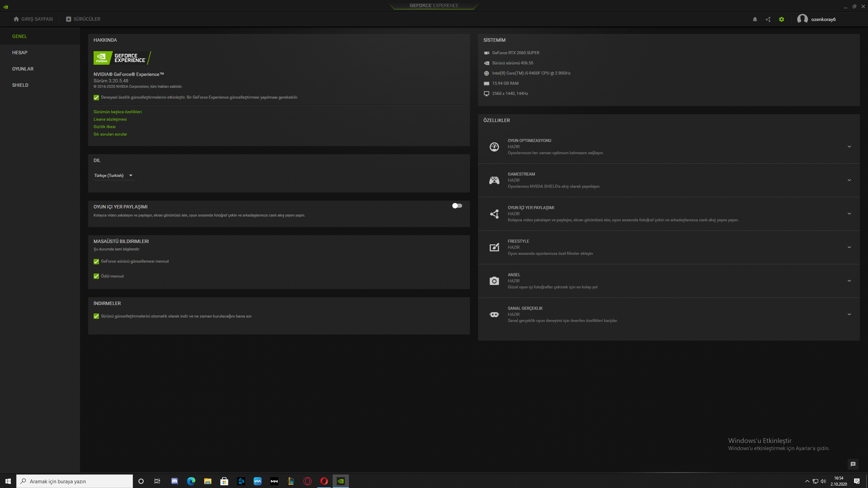Image resolution: width=868 pixels, height=488 pixels.
Task: Expand the Freestyle feature section
Action: point(849,247)
